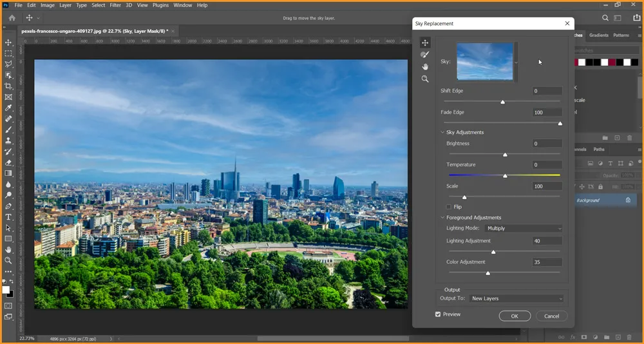Toggle Quick Mask mode
The height and width of the screenshot is (344, 644).
point(8,306)
